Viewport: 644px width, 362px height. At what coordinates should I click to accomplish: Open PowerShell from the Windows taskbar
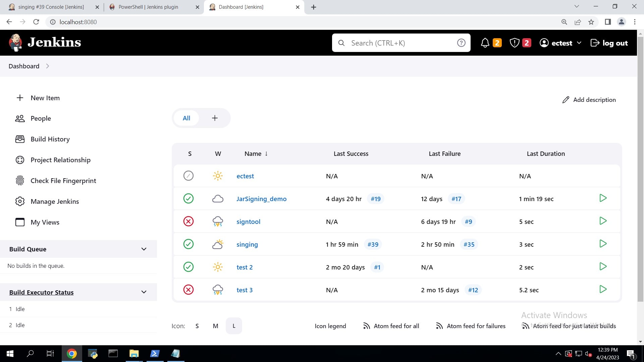click(x=155, y=354)
